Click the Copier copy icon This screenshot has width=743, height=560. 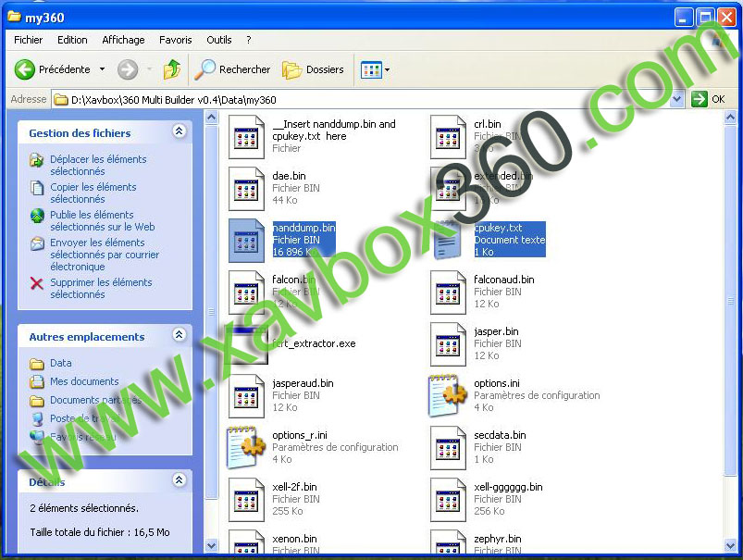pyautogui.click(x=36, y=188)
